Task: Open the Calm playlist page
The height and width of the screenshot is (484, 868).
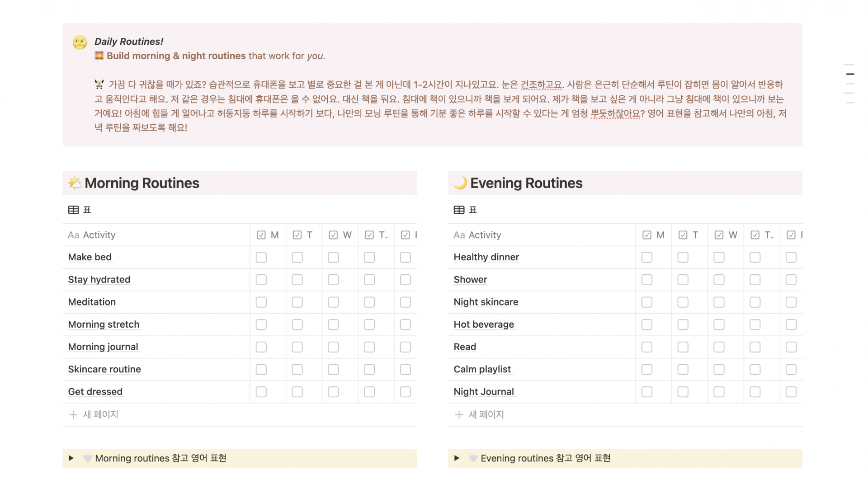Action: coord(482,369)
